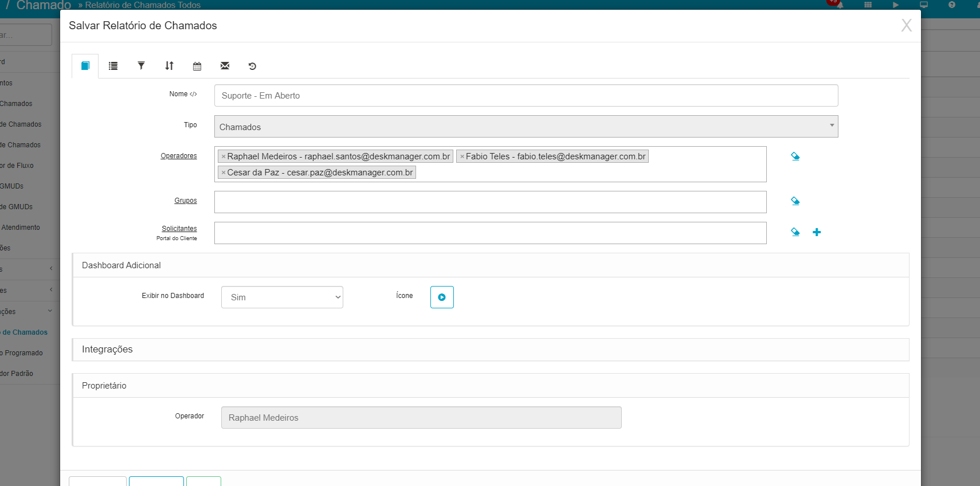Viewport: 980px width, 486px height.
Task: Click Raphael Medeiros operator tag text
Action: click(339, 156)
